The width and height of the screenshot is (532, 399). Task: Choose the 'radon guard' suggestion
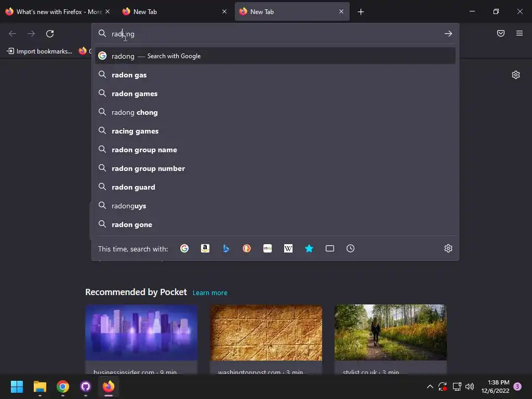click(275, 187)
